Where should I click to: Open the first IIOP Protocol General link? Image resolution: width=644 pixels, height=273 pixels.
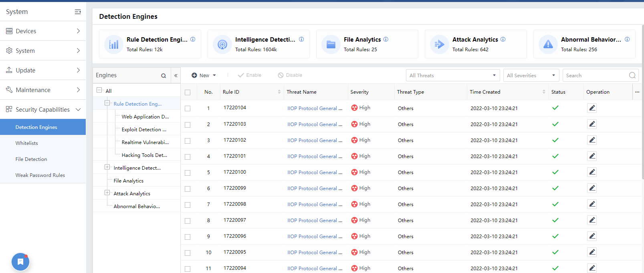(x=314, y=108)
